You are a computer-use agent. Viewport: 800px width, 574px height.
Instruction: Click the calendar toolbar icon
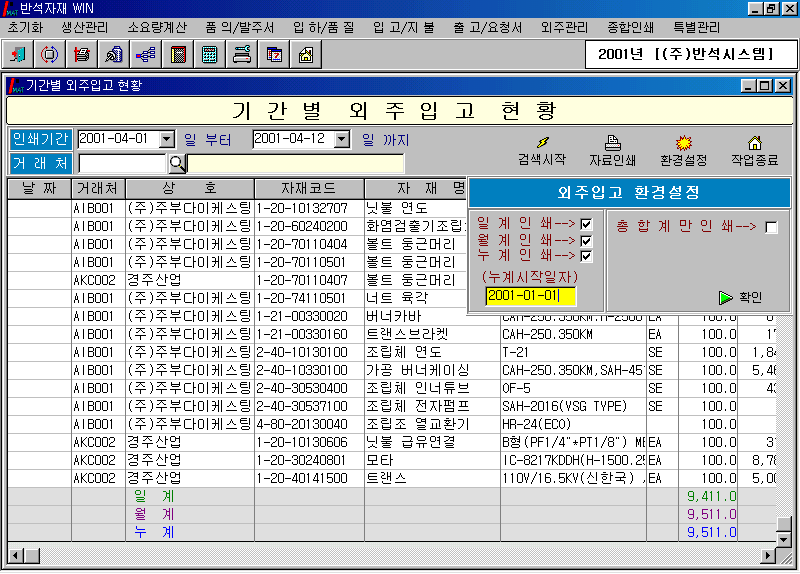(x=273, y=54)
